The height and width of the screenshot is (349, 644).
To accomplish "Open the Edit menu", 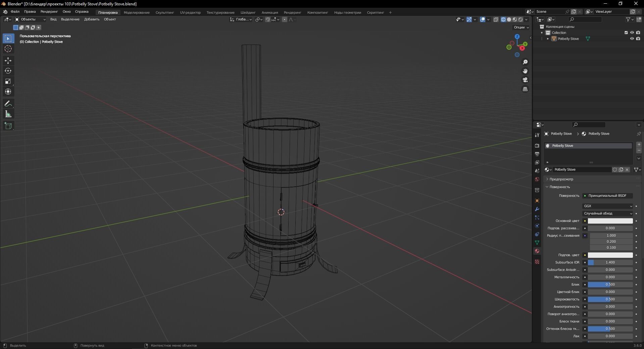I will point(30,12).
